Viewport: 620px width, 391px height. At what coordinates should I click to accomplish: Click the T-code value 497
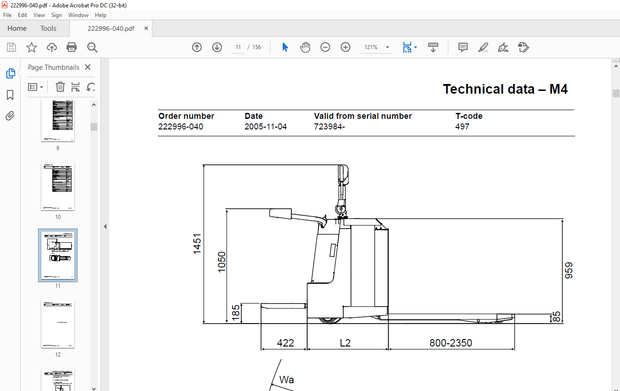pos(462,127)
